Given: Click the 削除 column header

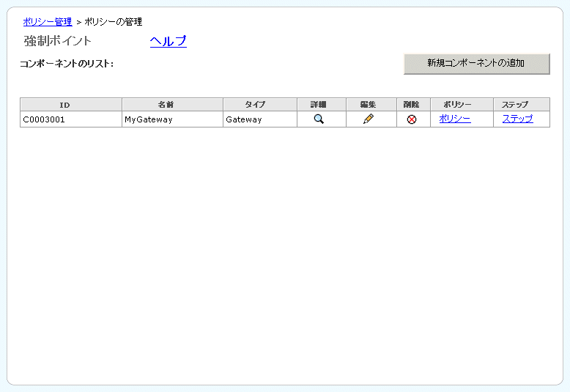Looking at the screenshot, I should click(413, 105).
